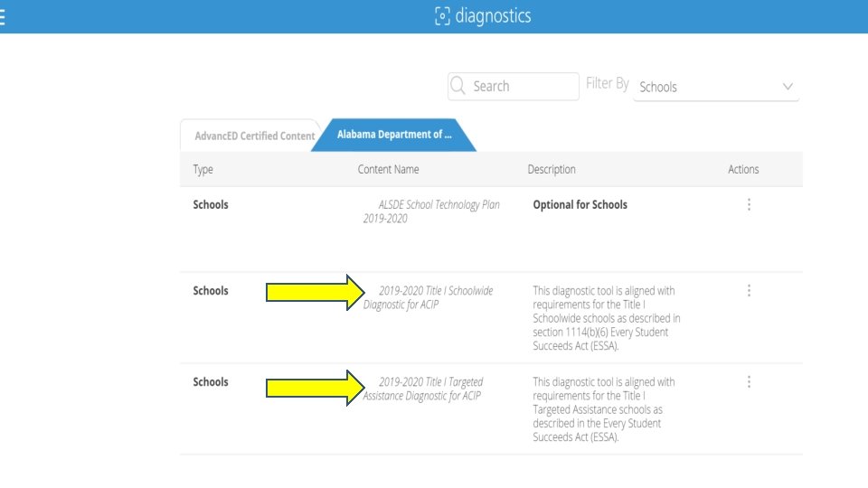The width and height of the screenshot is (868, 488).
Task: Click the Description column header
Action: point(552,169)
